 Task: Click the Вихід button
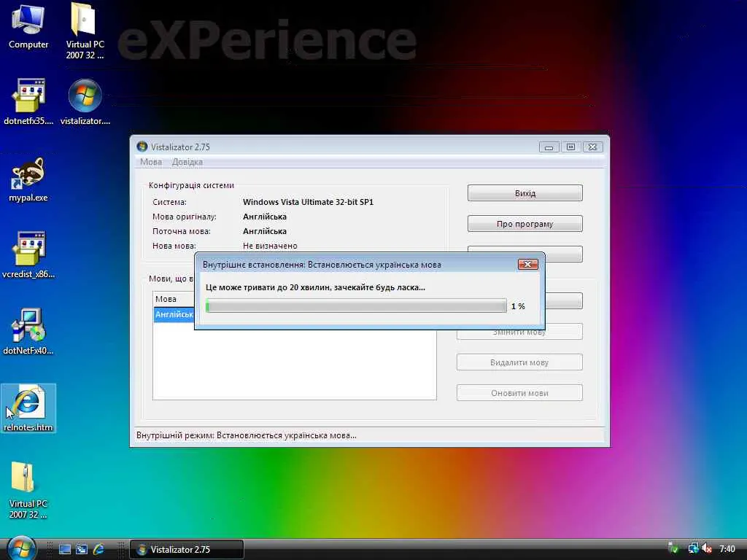525,193
